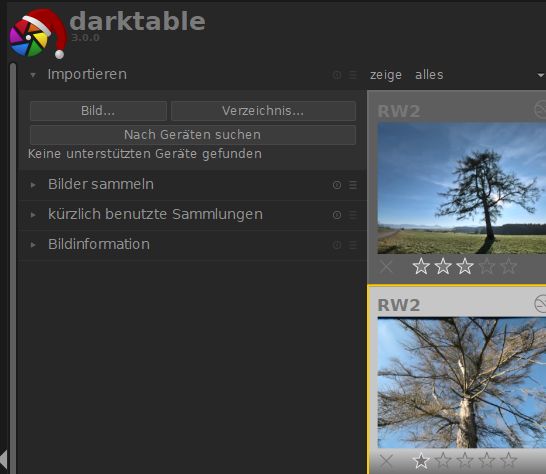
Task: Set selected image rating to three stars
Action: click(465, 461)
